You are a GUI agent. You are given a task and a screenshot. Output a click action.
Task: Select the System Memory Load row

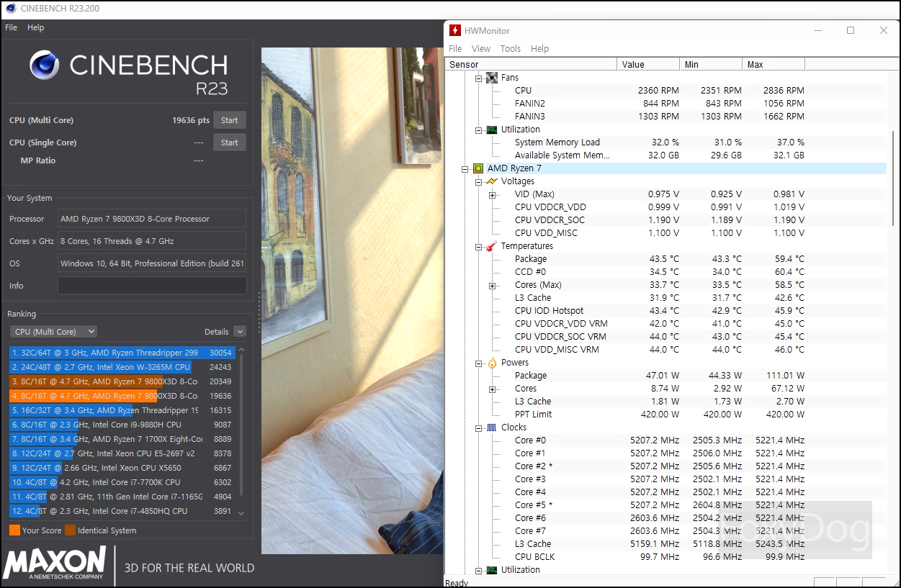(666, 143)
